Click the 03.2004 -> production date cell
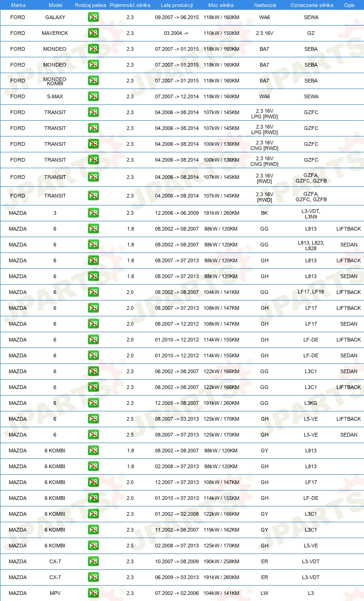 (176, 33)
